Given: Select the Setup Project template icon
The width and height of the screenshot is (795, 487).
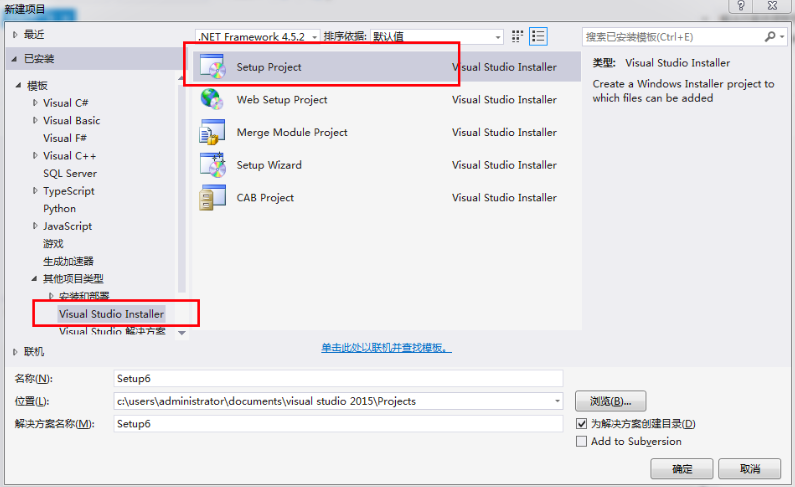Looking at the screenshot, I should tap(212, 67).
